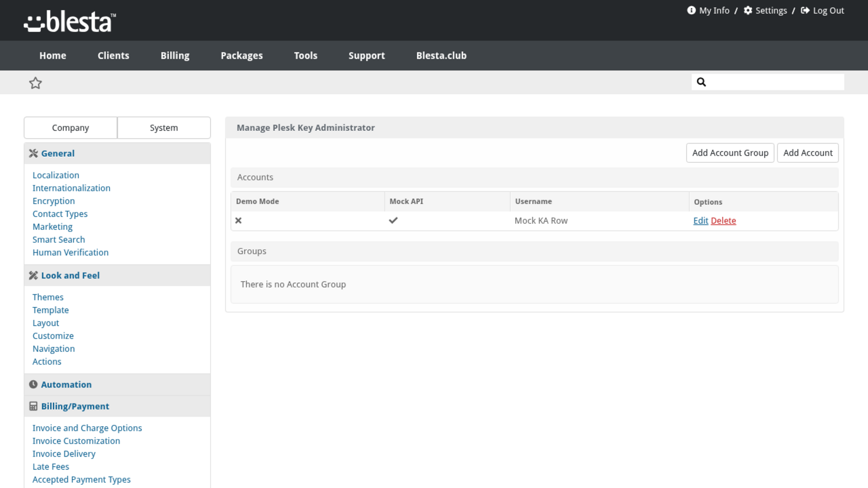Click the Automation clock icon
This screenshot has width=868, height=488.
(x=33, y=385)
